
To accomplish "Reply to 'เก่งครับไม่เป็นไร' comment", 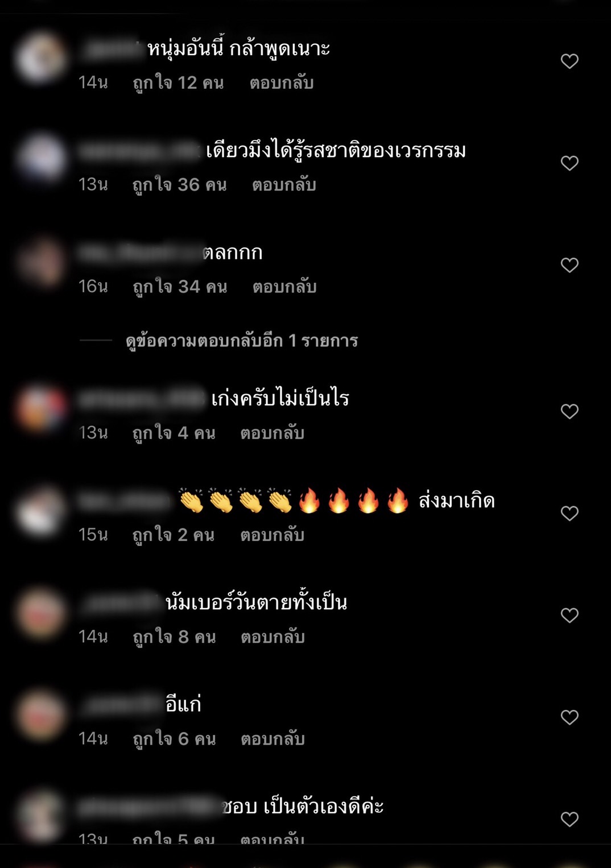I will (x=273, y=433).
